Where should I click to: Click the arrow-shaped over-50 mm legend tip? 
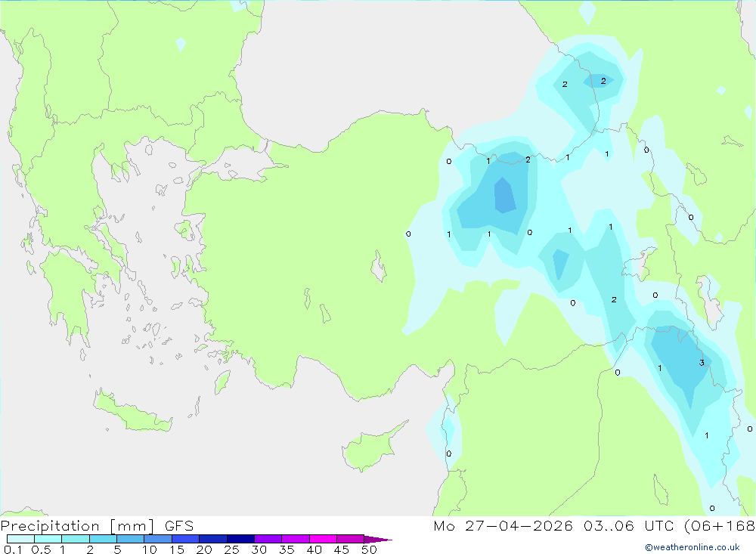tap(377, 539)
